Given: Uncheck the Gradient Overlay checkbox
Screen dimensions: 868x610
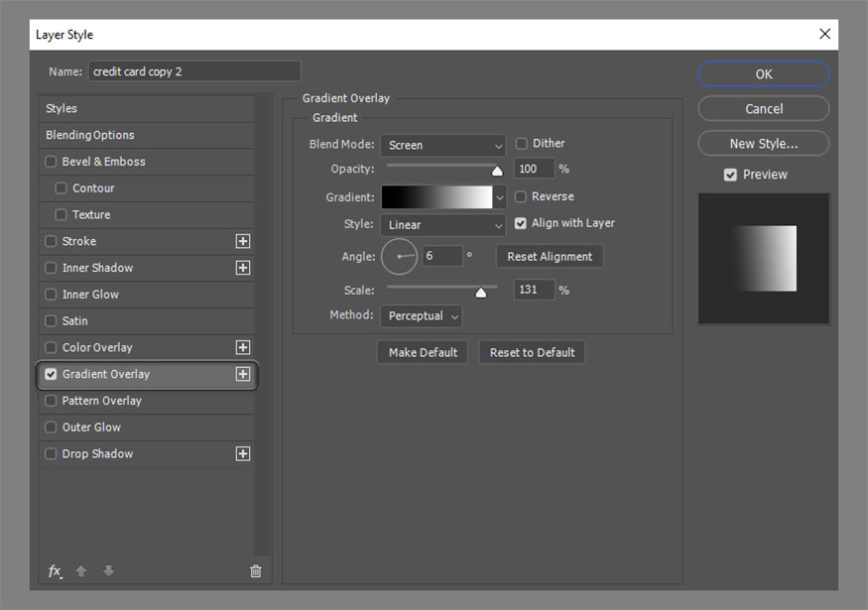Looking at the screenshot, I should 51,374.
